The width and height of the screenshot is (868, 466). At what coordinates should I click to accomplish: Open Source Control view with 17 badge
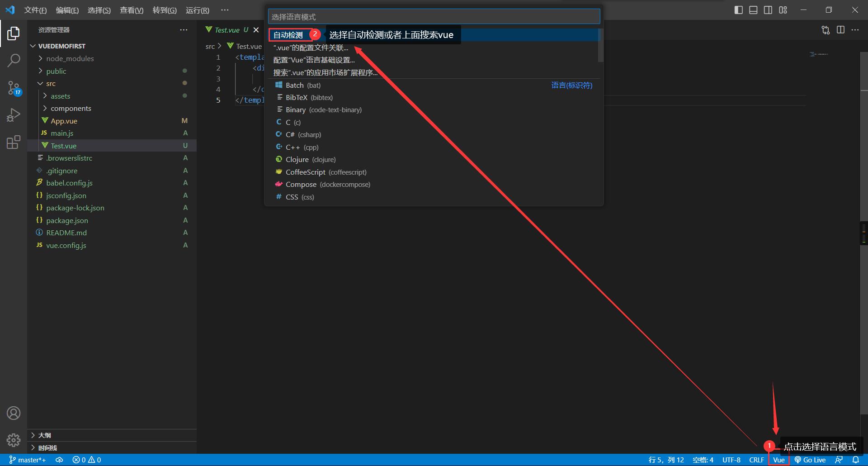(14, 88)
